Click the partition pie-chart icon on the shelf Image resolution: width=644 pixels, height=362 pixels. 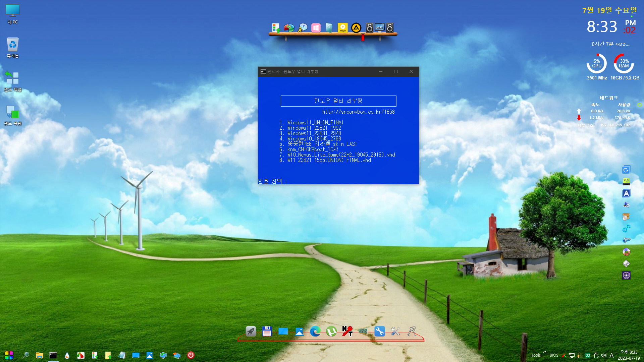click(x=289, y=27)
